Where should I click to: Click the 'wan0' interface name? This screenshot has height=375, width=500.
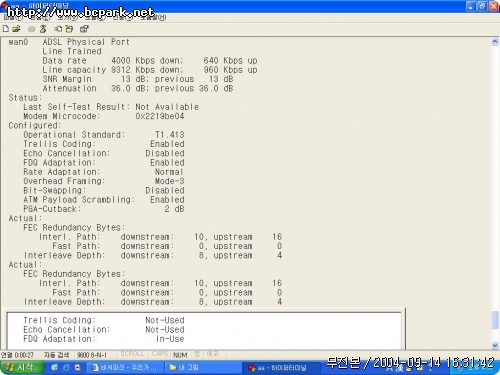(18, 42)
